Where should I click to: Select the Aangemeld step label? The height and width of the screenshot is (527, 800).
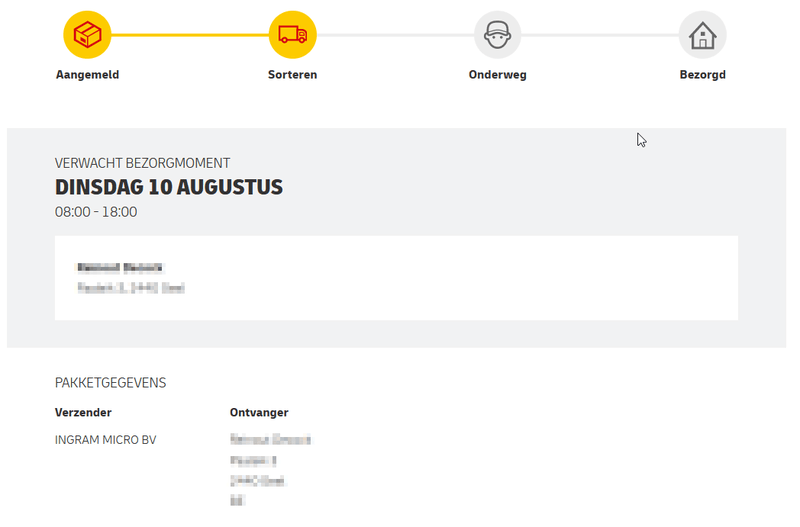pos(87,75)
